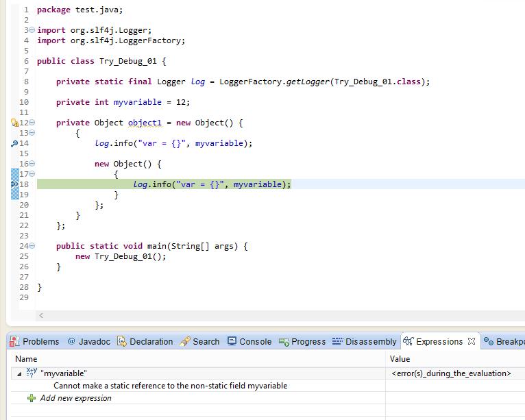The width and height of the screenshot is (525, 420).
Task: Click 'import org.slf4j.LoggerFactory;' on line 4
Action: [111, 40]
